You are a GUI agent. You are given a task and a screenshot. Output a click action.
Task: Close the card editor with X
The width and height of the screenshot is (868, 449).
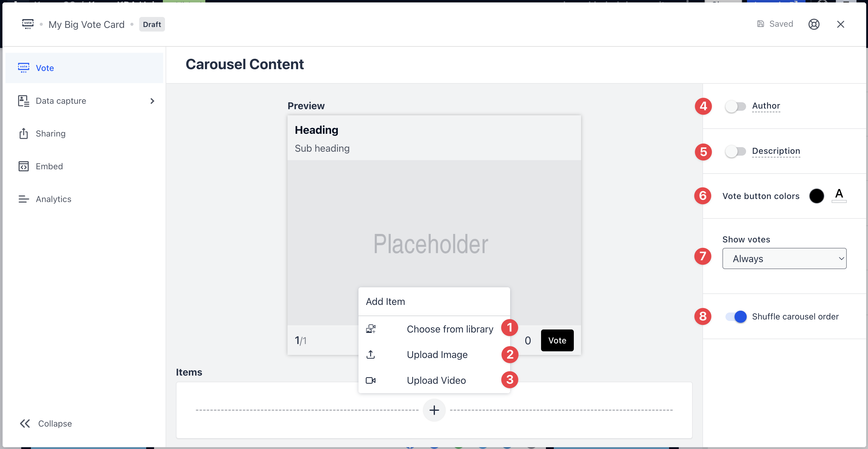[840, 24]
